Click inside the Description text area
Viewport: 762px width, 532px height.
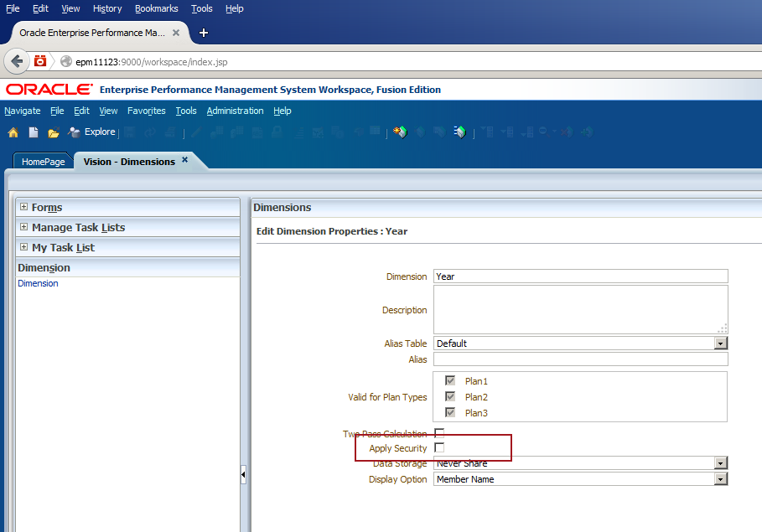pyautogui.click(x=581, y=309)
